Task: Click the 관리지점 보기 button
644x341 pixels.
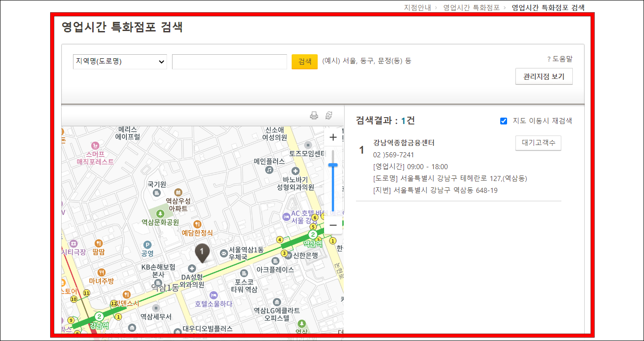Action: point(544,76)
